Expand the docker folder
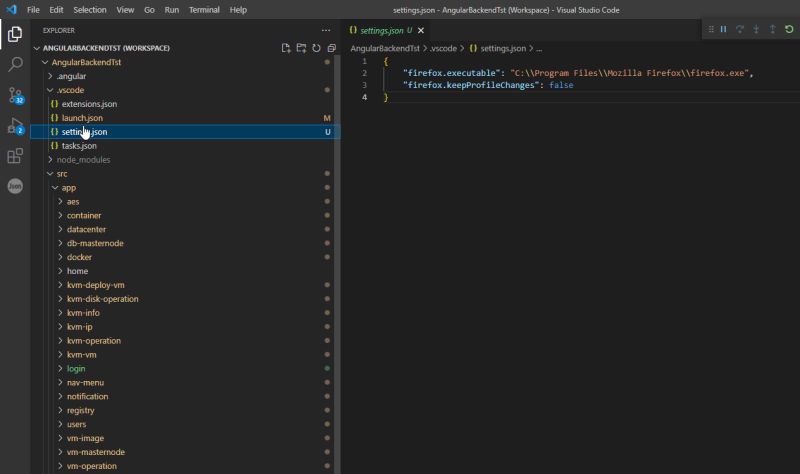This screenshot has height=474, width=800. coord(60,257)
